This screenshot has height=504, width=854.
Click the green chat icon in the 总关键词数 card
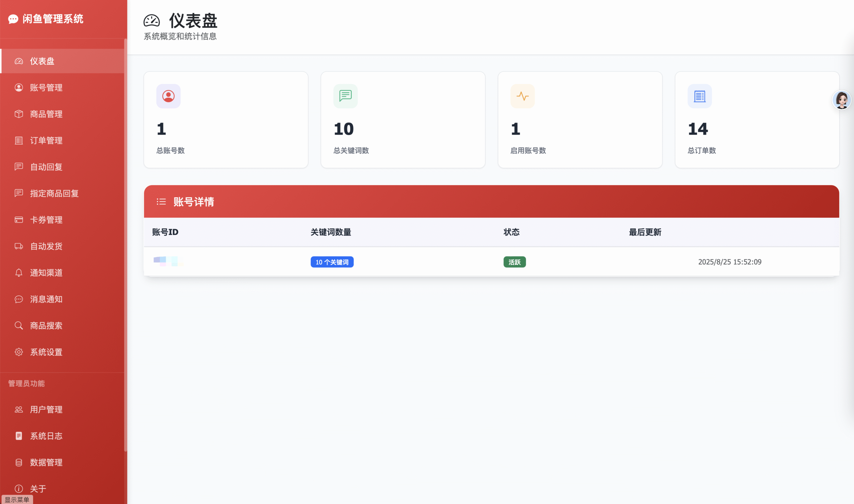coord(345,96)
